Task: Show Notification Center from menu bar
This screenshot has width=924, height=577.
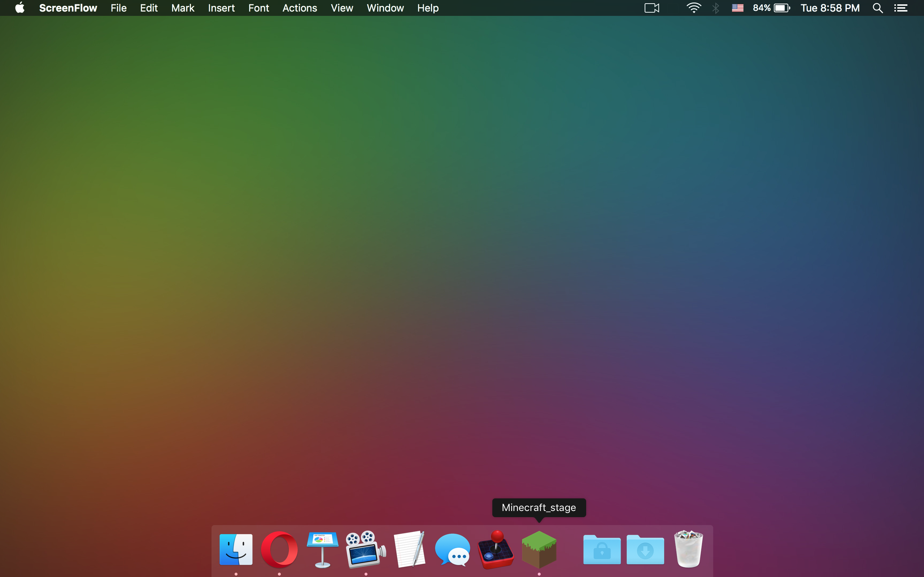Action: point(901,8)
